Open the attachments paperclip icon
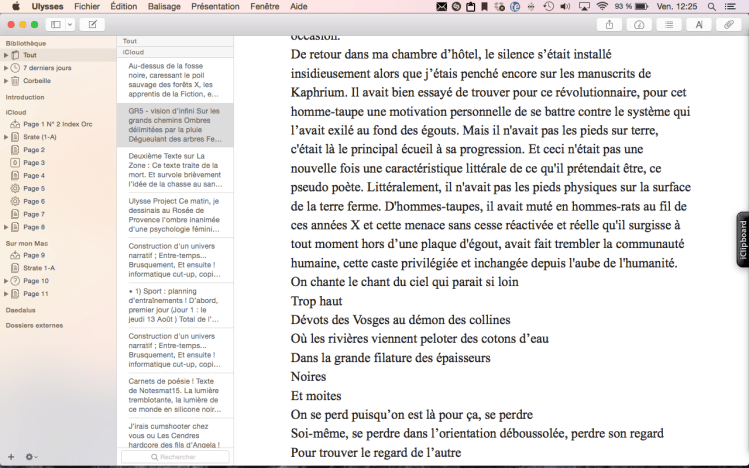The width and height of the screenshot is (749, 468). point(729,24)
